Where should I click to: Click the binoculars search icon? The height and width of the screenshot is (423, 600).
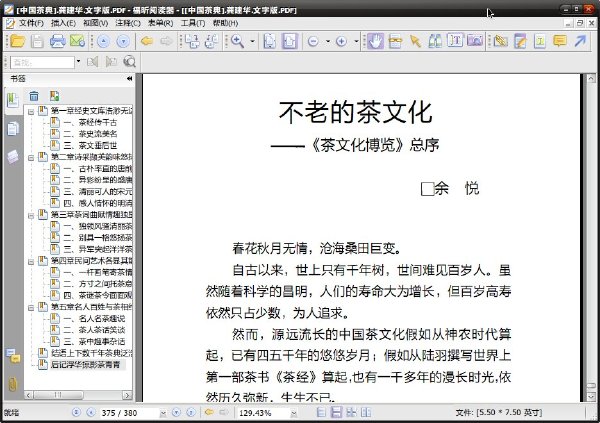pos(435,41)
